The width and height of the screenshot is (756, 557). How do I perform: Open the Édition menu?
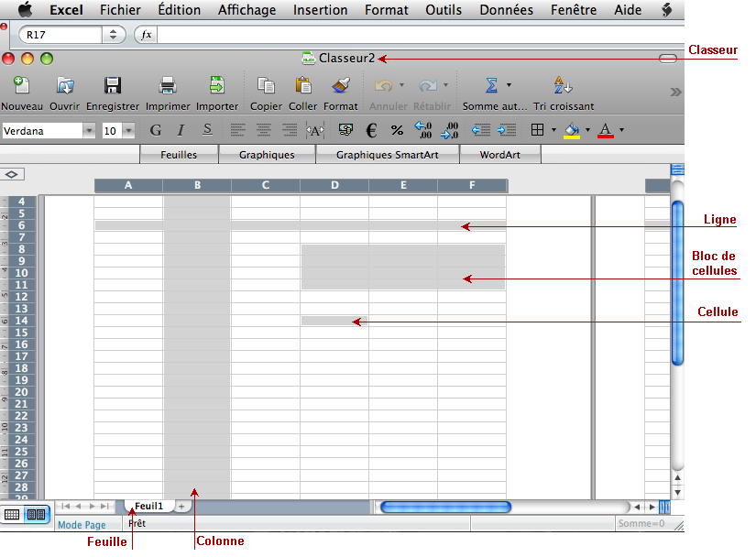179,10
